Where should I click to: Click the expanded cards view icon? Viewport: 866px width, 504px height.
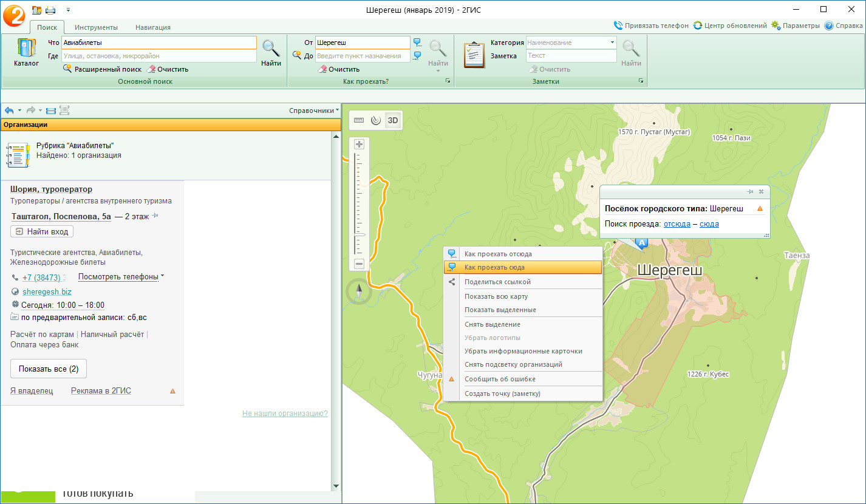coord(64,111)
